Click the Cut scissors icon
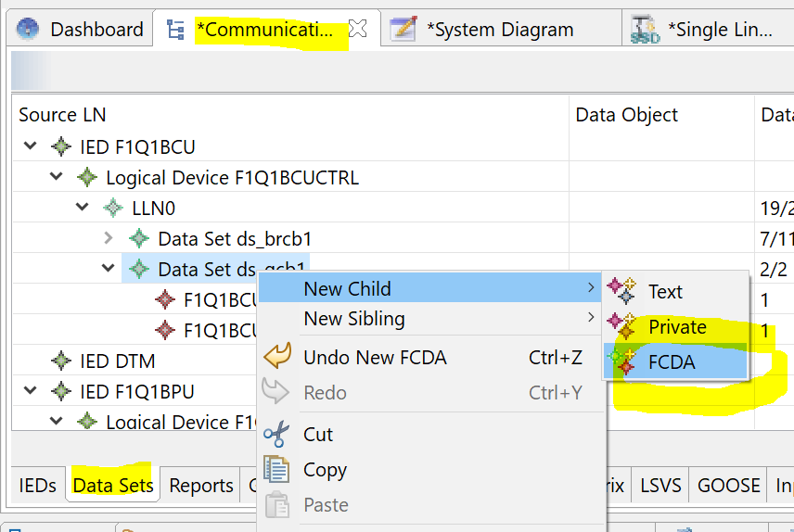794x532 pixels. (276, 435)
